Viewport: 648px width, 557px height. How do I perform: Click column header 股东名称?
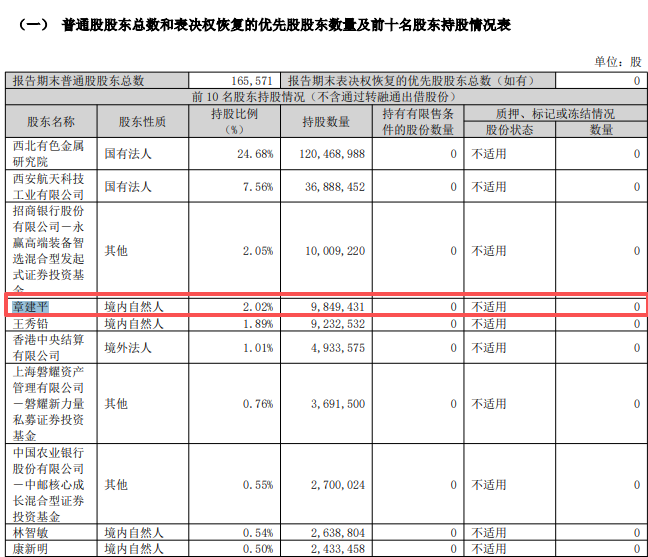coord(51,121)
